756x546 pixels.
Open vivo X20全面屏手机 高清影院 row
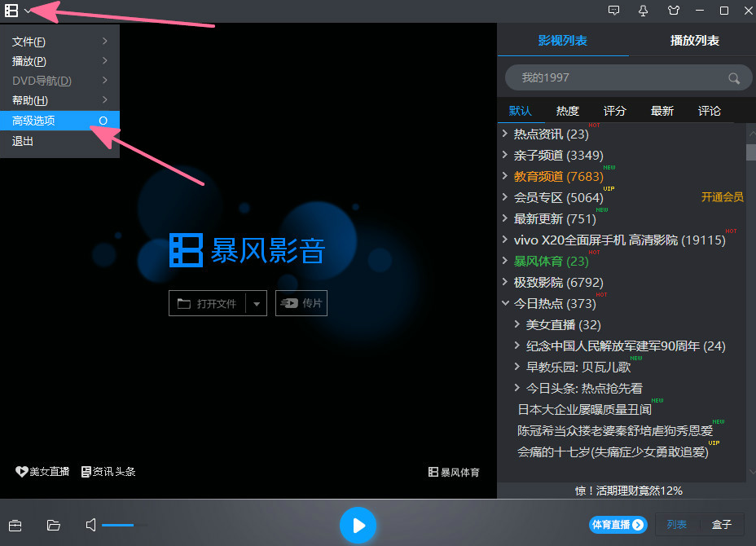[620, 240]
